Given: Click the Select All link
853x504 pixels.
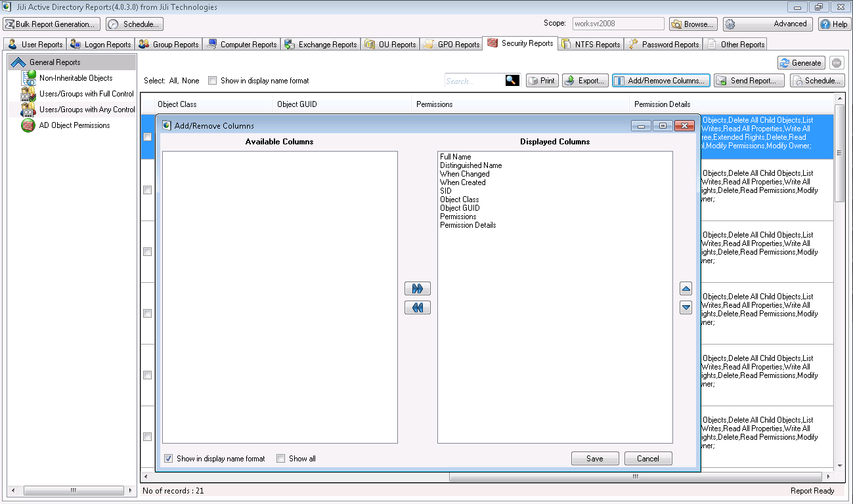Looking at the screenshot, I should click(x=173, y=81).
